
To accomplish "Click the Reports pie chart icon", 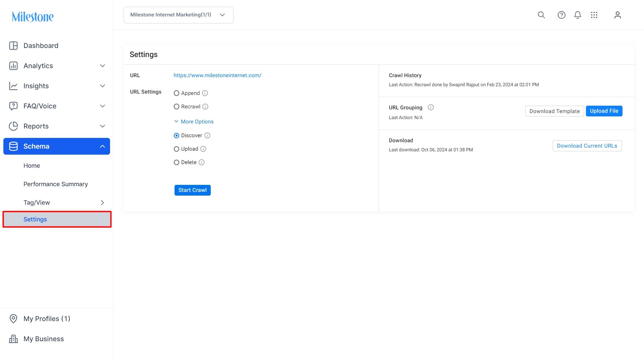I will [x=13, y=126].
